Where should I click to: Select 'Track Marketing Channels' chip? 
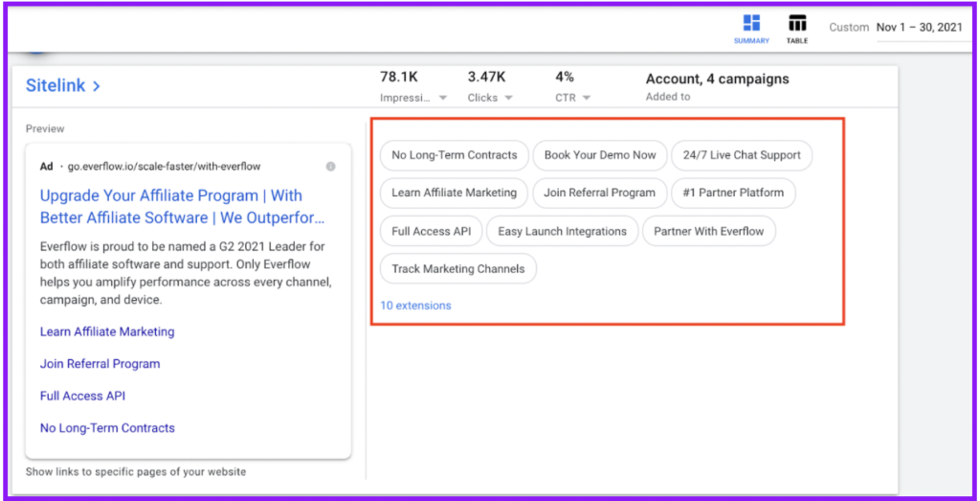457,269
